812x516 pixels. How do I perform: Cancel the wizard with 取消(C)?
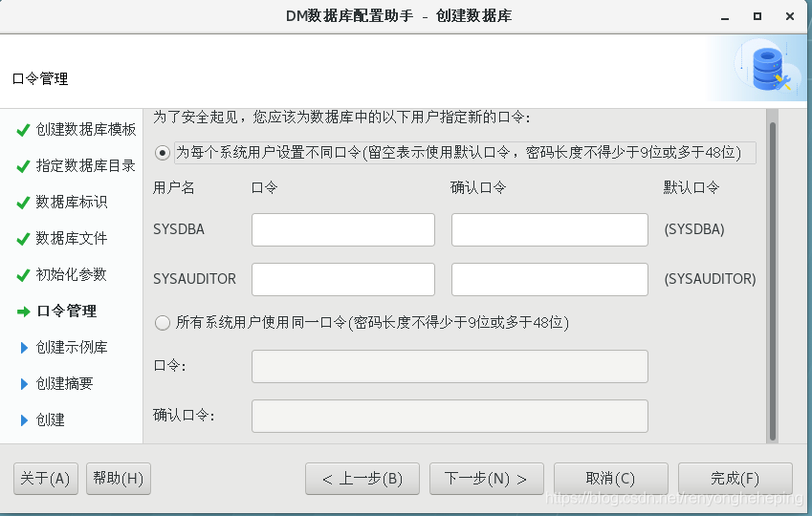click(610, 479)
